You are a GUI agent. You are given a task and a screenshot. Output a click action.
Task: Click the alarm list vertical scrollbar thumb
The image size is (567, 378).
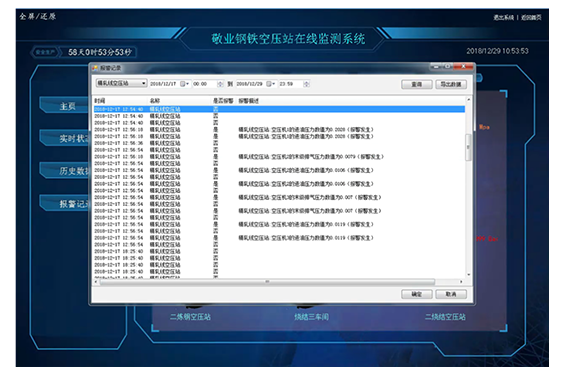click(469, 147)
